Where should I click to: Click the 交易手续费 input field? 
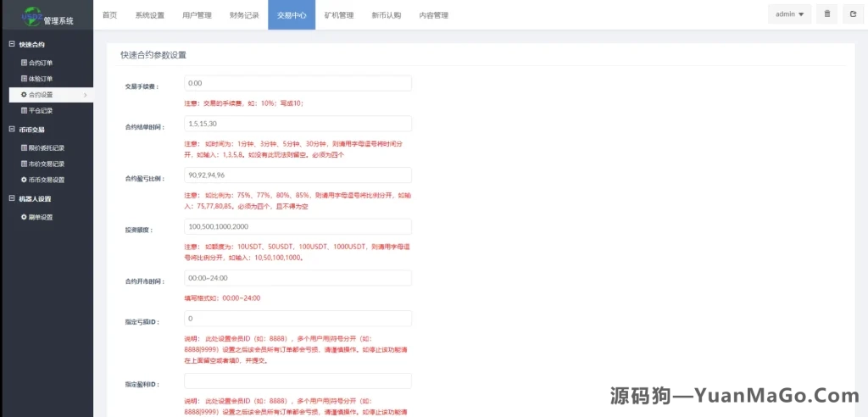(x=298, y=83)
